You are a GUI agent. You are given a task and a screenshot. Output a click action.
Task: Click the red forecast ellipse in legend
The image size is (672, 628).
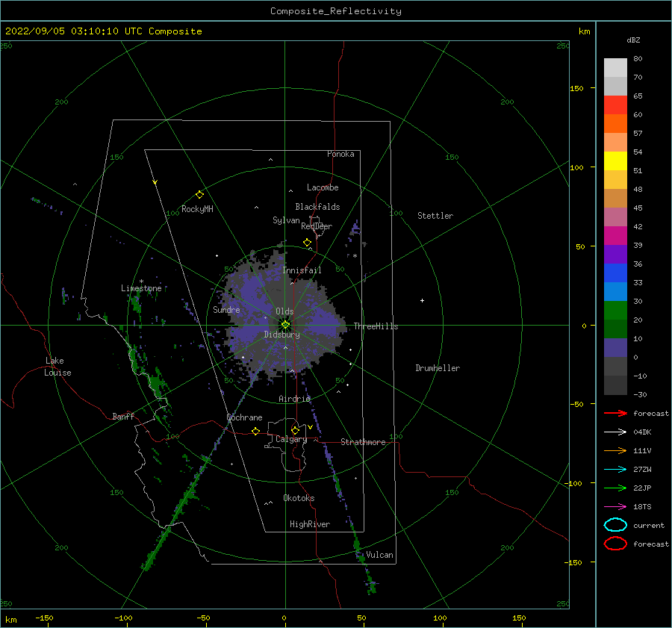(x=615, y=544)
